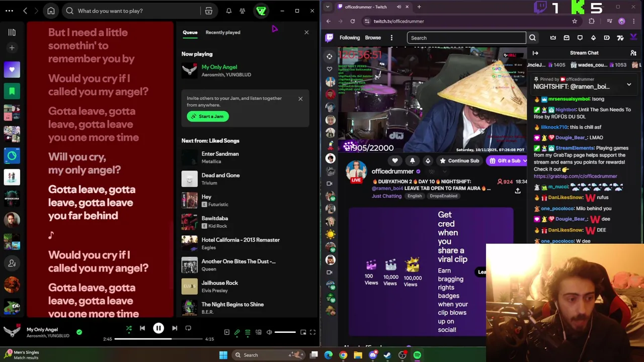
Task: Create a playlist with the plus icon
Action: 12,48
